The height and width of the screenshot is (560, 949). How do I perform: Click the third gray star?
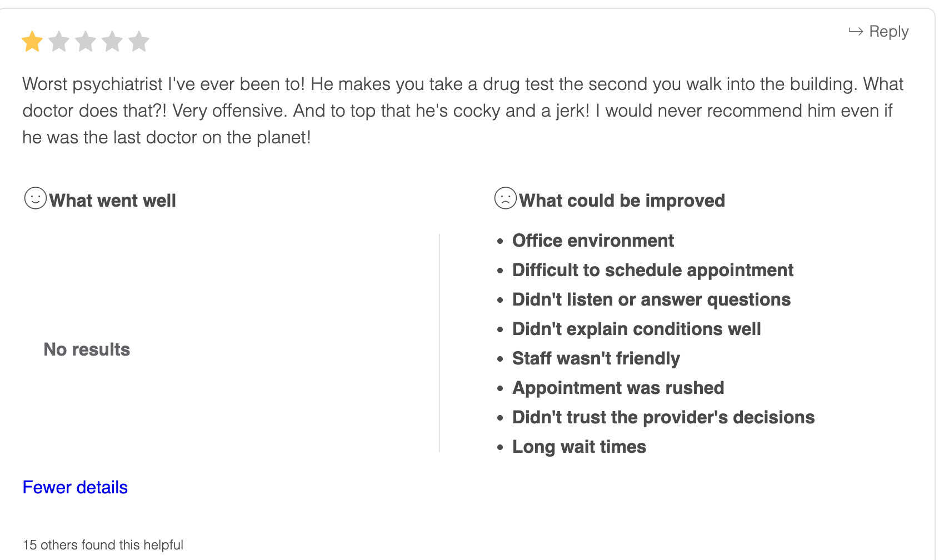tap(86, 42)
